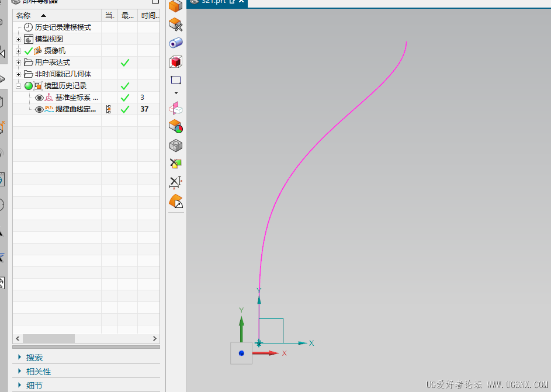
Task: Click the orange cube with pie-chart icon
Action: [176, 127]
